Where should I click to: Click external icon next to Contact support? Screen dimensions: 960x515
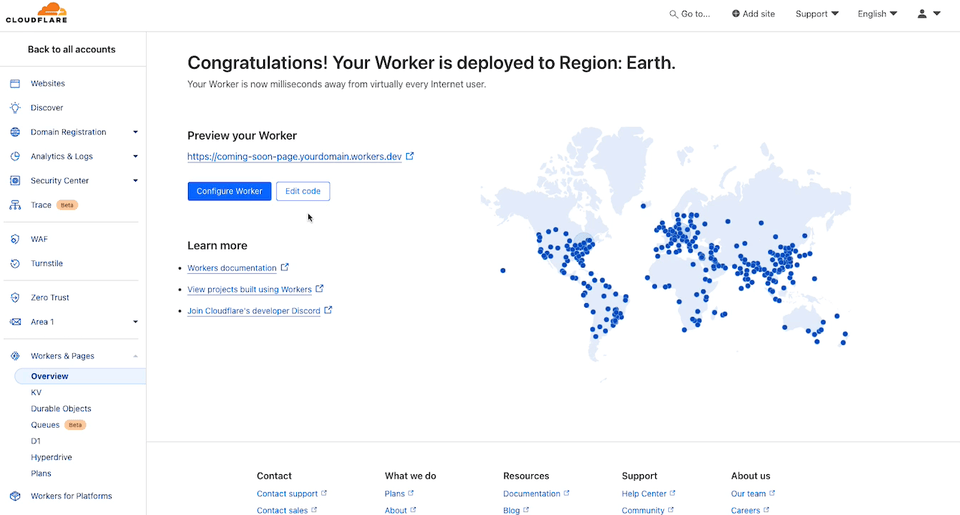coord(324,493)
